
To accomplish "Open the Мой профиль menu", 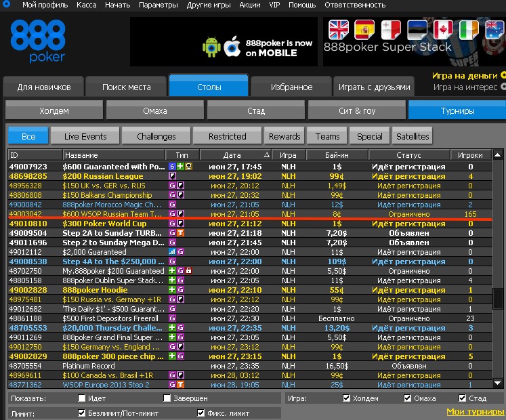I will pos(45,5).
